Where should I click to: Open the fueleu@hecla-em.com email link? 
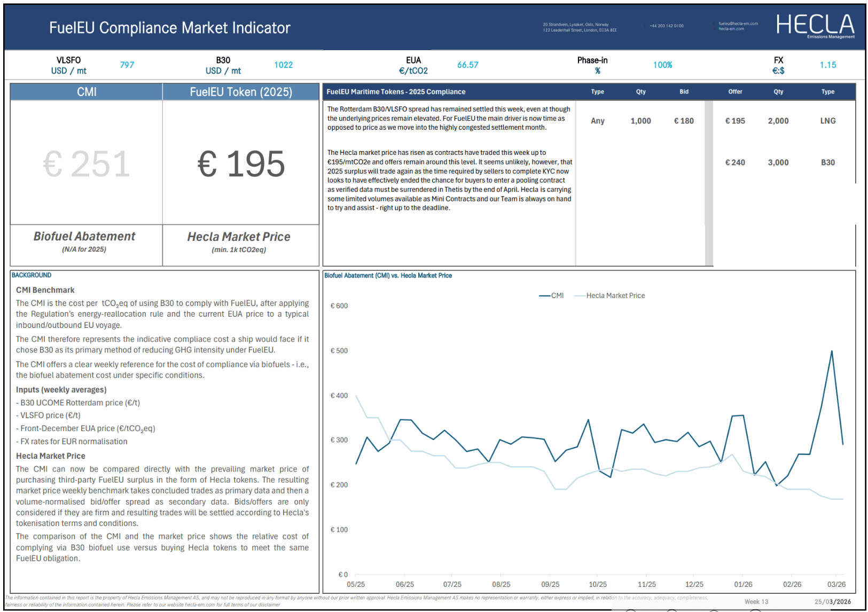tap(738, 23)
